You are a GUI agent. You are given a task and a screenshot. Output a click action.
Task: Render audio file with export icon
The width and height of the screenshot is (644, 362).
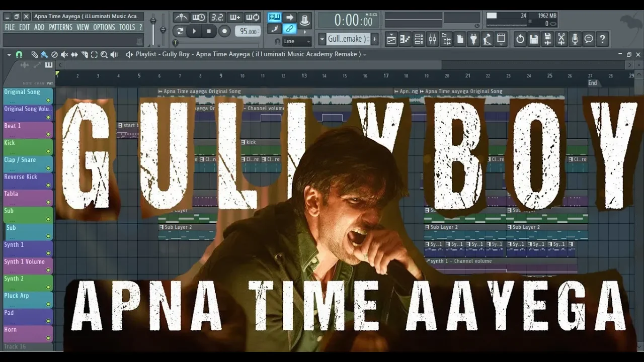[547, 39]
